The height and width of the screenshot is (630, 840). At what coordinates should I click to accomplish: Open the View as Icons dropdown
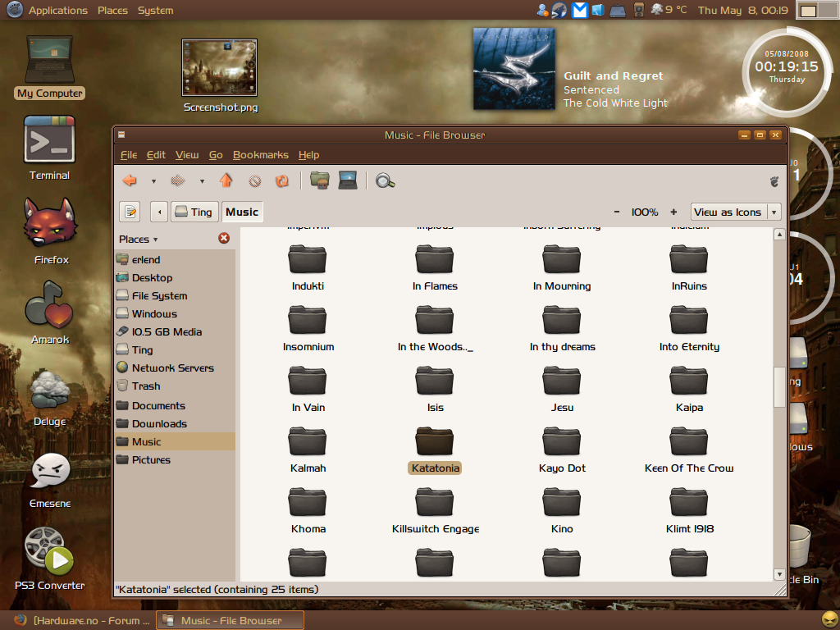click(x=735, y=212)
